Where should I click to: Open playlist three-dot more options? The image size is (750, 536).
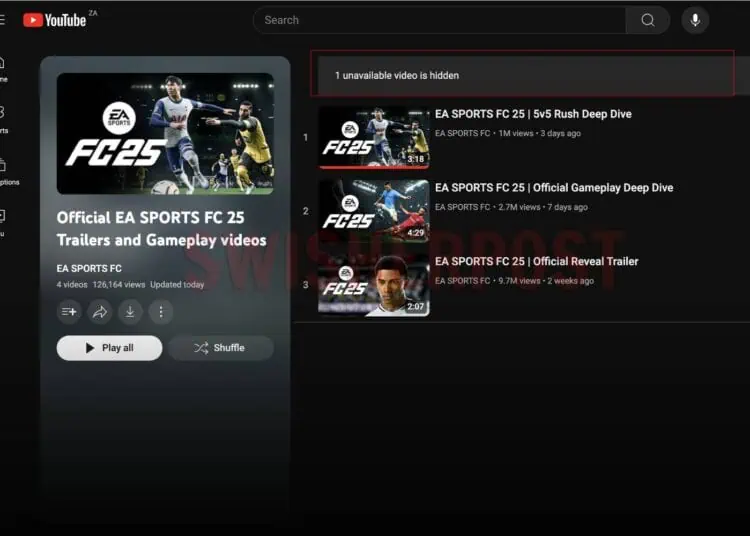pyautogui.click(x=160, y=312)
